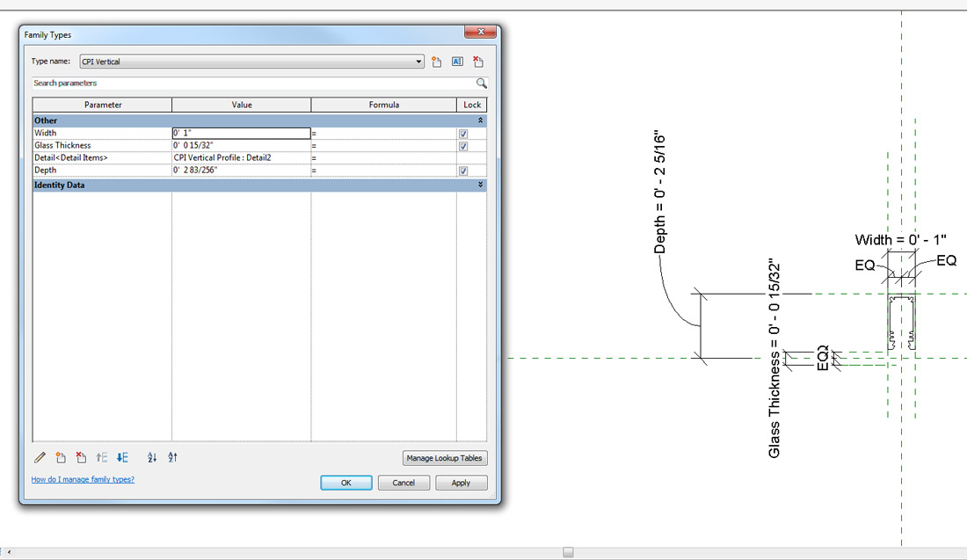This screenshot has width=967, height=560.
Task: Click the Delete Parameter icon
Action: click(x=81, y=457)
